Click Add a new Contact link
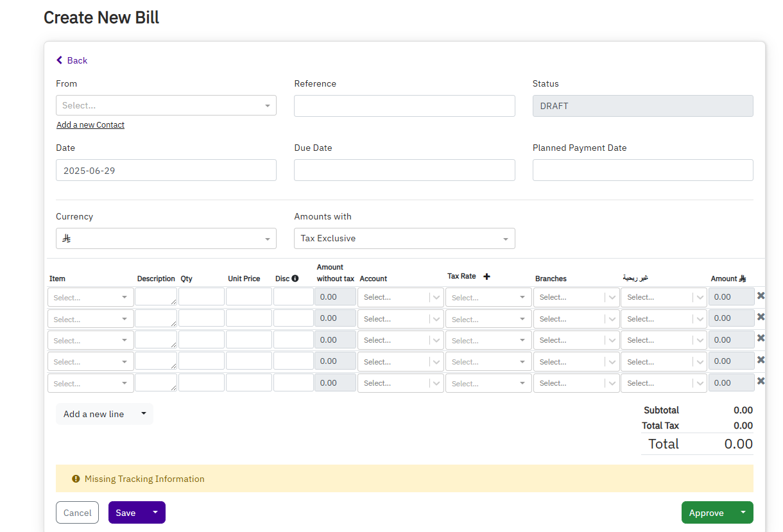 90,125
